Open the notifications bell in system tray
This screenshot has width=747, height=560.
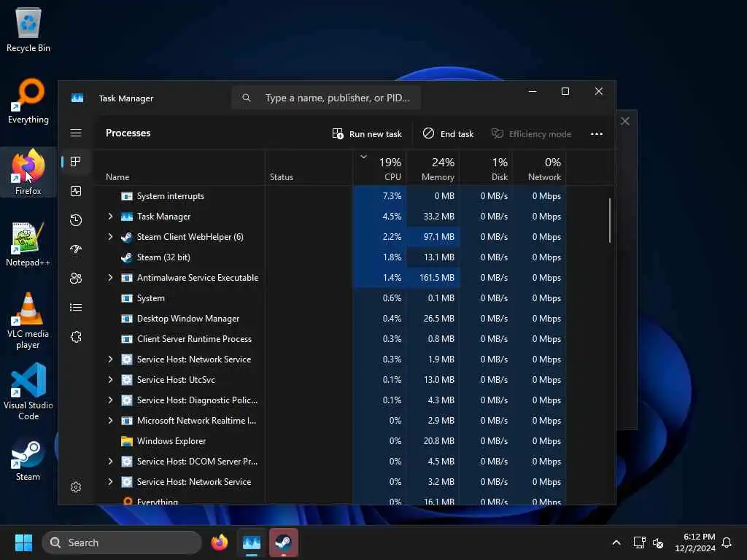click(x=727, y=542)
